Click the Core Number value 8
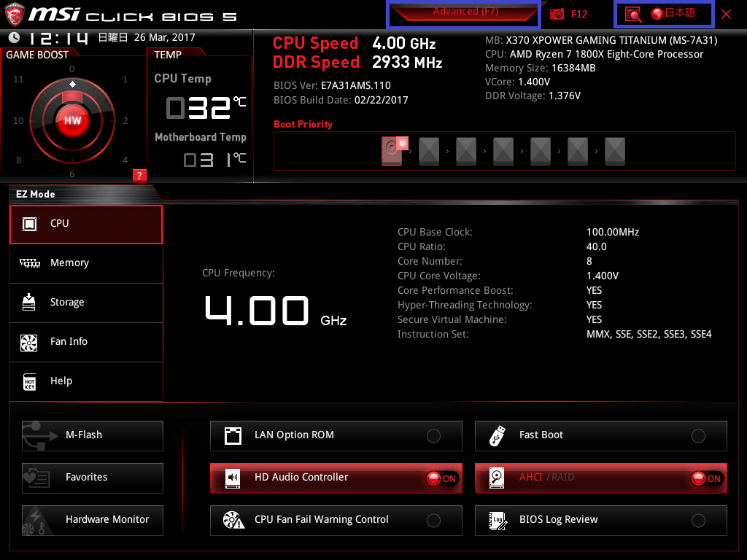 coord(589,262)
